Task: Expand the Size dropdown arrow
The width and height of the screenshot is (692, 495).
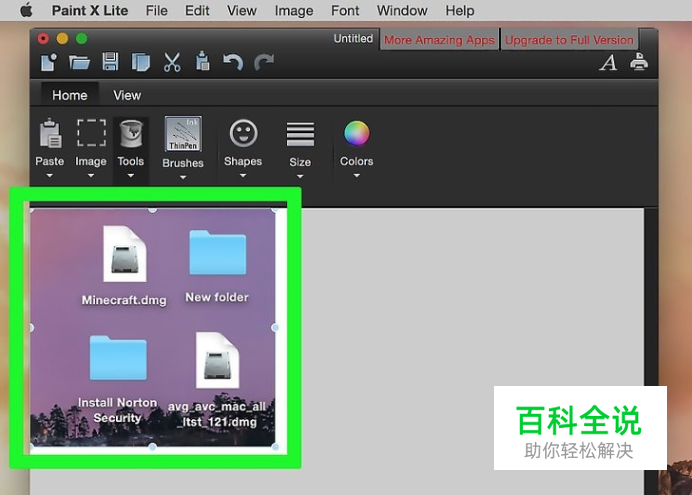Action: (x=300, y=176)
